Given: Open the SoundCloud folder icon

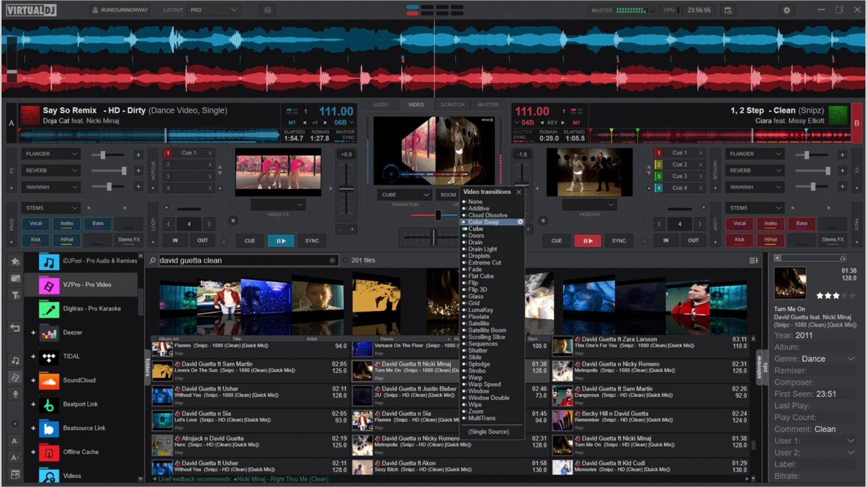Looking at the screenshot, I should tap(49, 381).
